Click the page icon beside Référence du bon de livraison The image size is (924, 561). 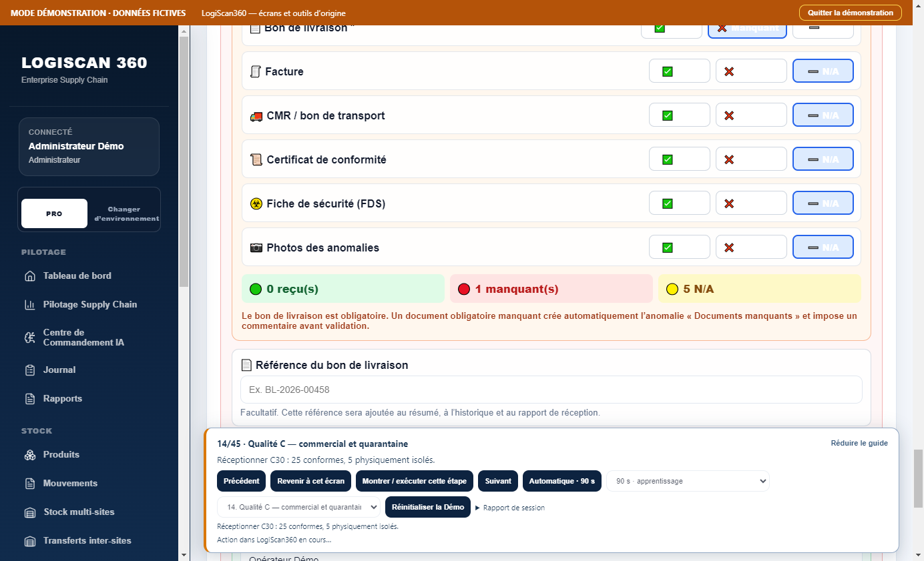pyautogui.click(x=246, y=366)
